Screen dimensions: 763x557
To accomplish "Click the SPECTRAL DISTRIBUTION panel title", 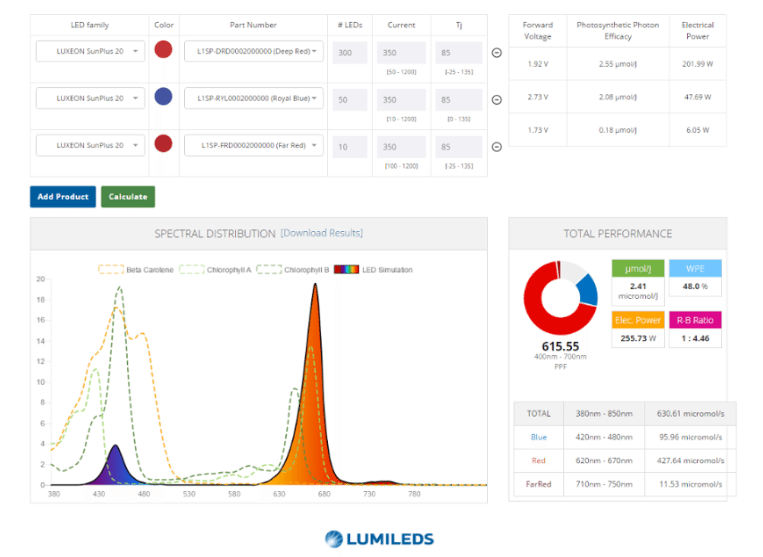I will tap(215, 234).
